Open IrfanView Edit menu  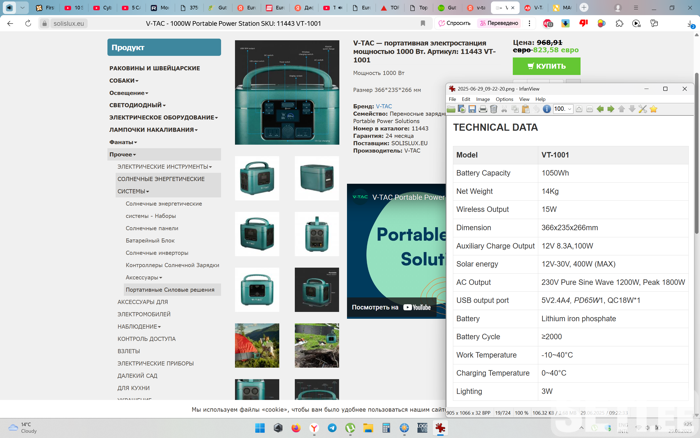[466, 99]
